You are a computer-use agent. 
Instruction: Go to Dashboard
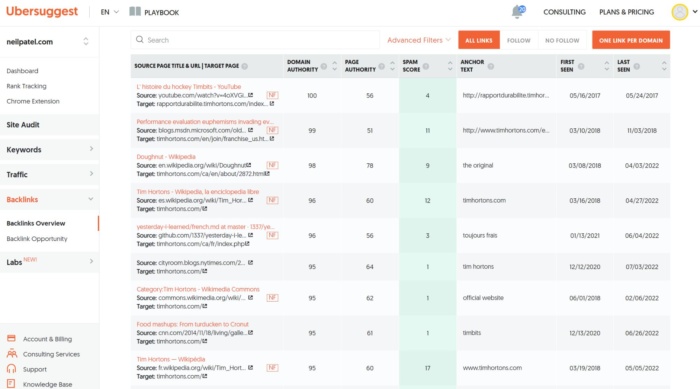point(22,71)
